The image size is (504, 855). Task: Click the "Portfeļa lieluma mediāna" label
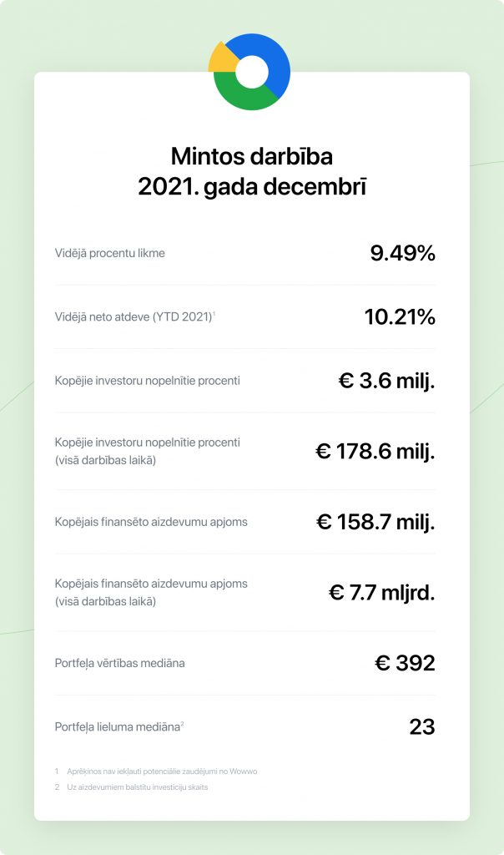pyautogui.click(x=118, y=727)
